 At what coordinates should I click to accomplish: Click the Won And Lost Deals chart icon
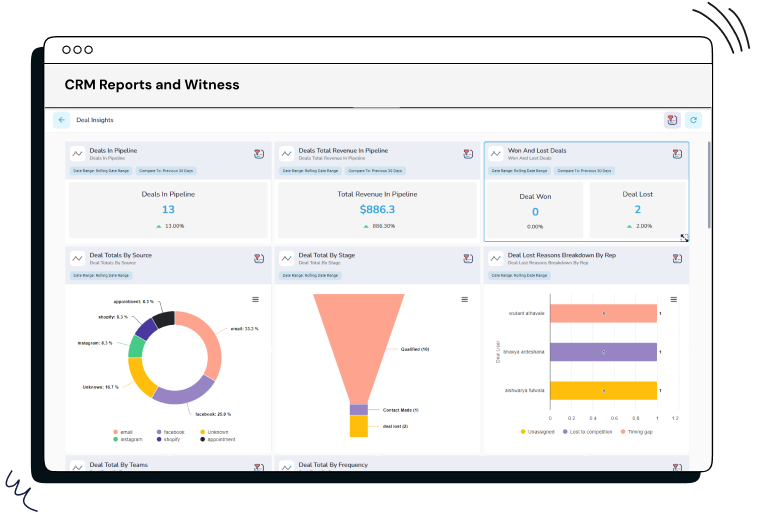[495, 154]
